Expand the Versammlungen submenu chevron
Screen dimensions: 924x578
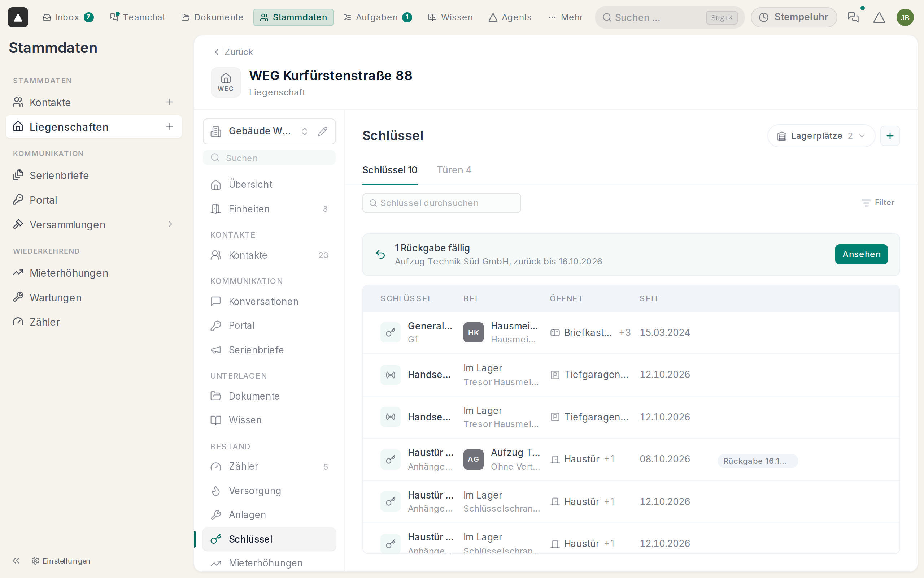coord(170,224)
